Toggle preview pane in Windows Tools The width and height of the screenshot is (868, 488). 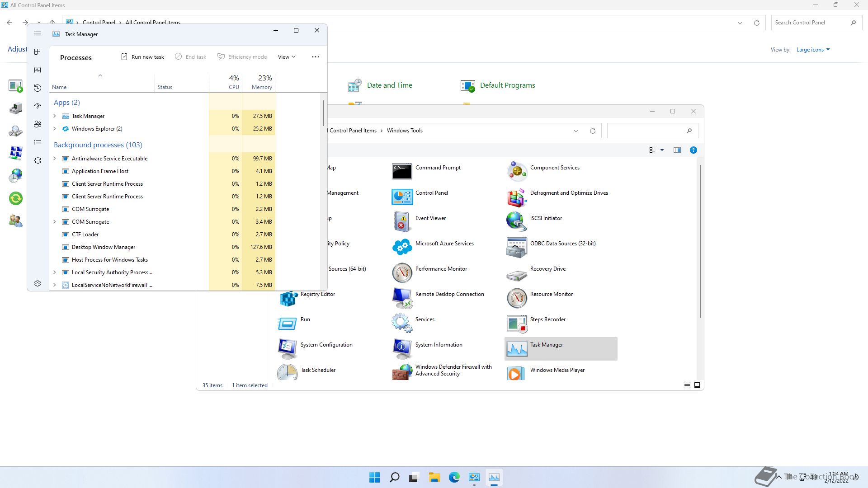pyautogui.click(x=677, y=150)
